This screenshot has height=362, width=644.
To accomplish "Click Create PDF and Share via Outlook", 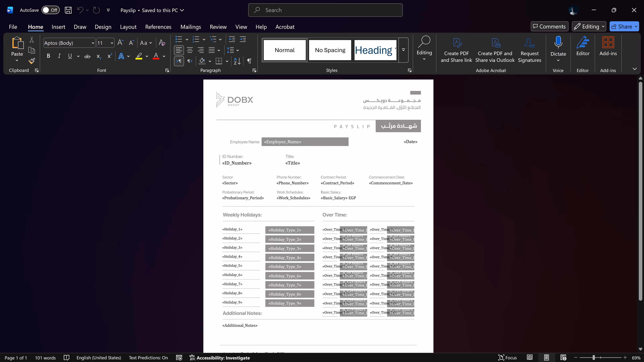I will [x=495, y=50].
